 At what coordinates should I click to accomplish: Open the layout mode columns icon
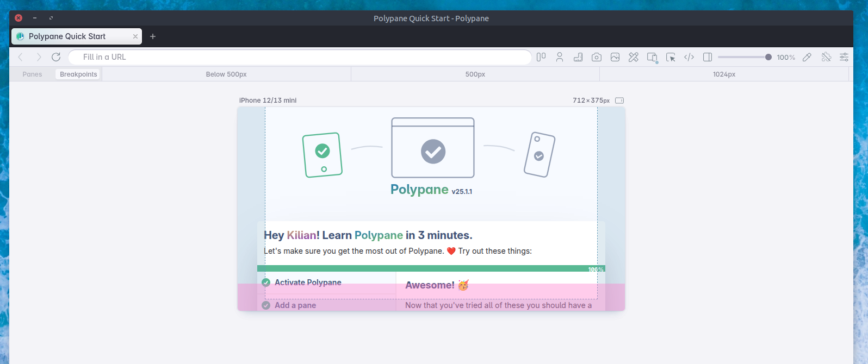pos(541,57)
